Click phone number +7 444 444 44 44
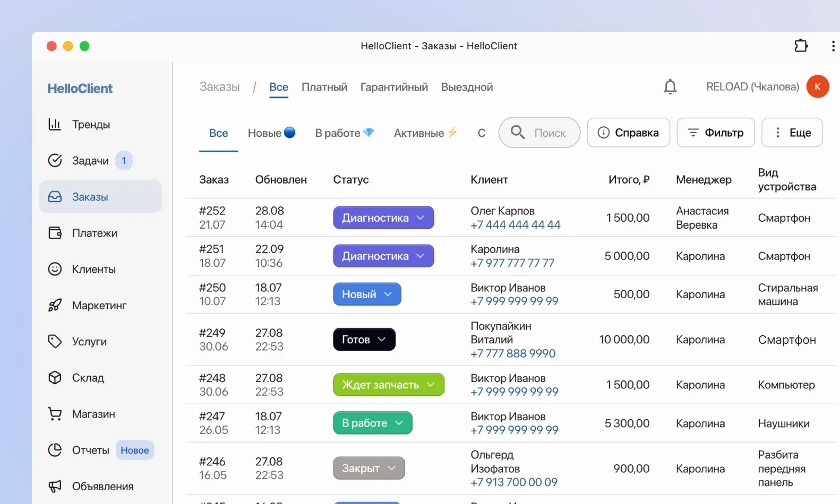Viewport: 840px width, 504px height. coord(516,224)
